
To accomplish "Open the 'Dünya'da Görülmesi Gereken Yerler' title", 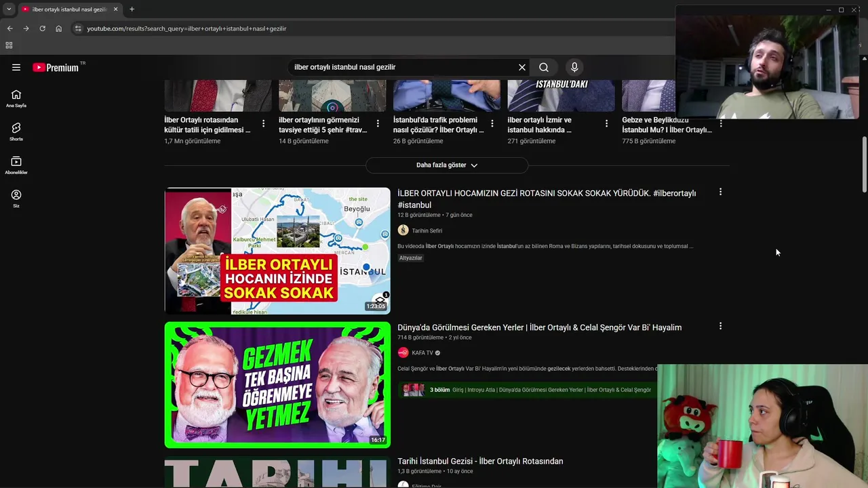I will coord(539,327).
